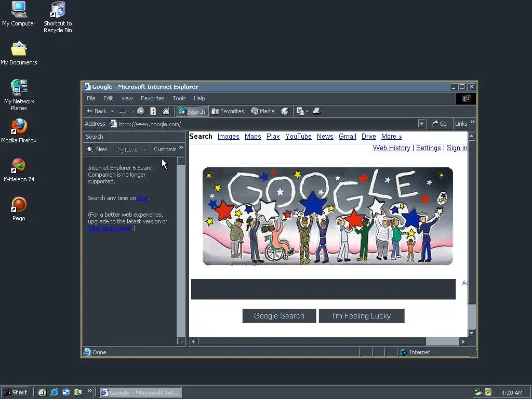
Task: Print the page using the Print icon
Action: pyautogui.click(x=316, y=111)
